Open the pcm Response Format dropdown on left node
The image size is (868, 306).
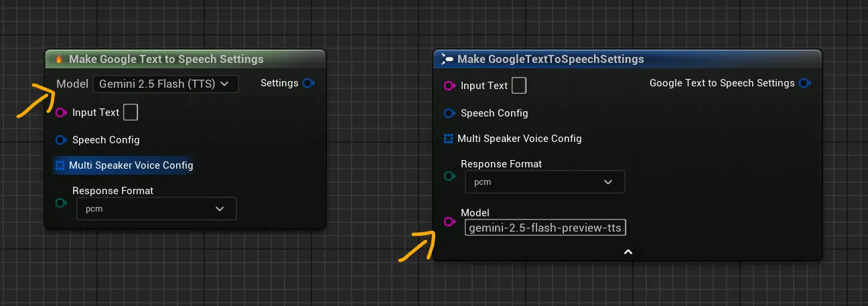pos(157,208)
